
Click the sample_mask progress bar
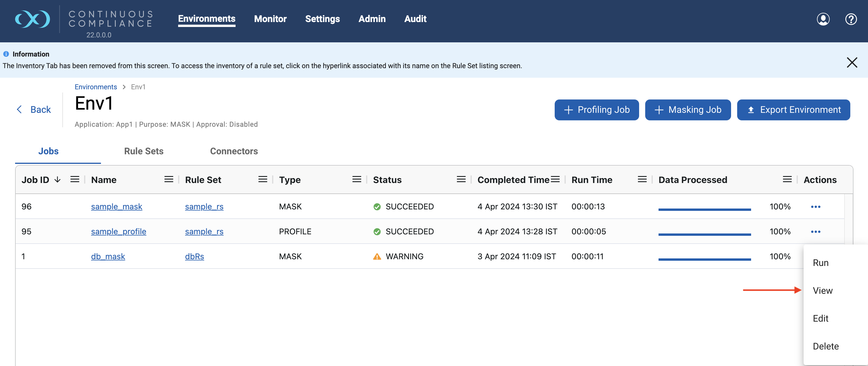704,209
